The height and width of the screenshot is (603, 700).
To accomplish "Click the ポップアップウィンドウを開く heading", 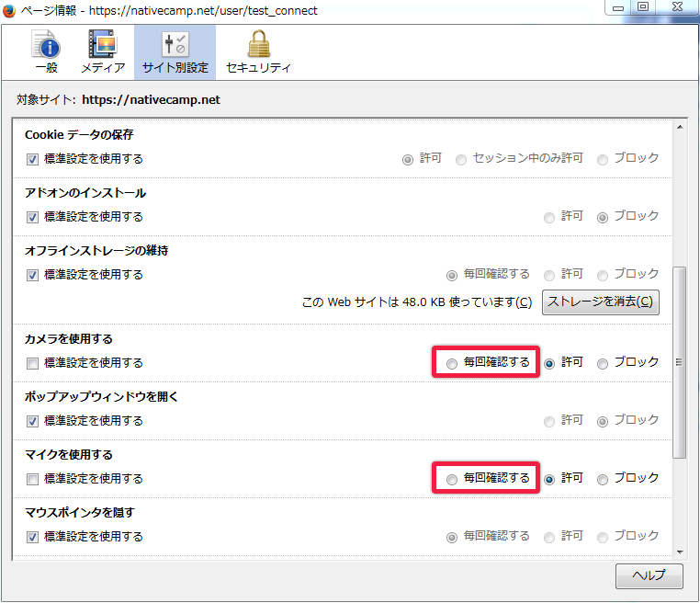I will (x=101, y=397).
